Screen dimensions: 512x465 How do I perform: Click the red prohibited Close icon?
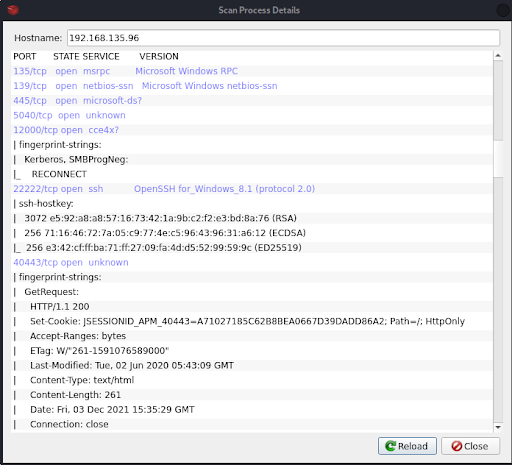(457, 446)
